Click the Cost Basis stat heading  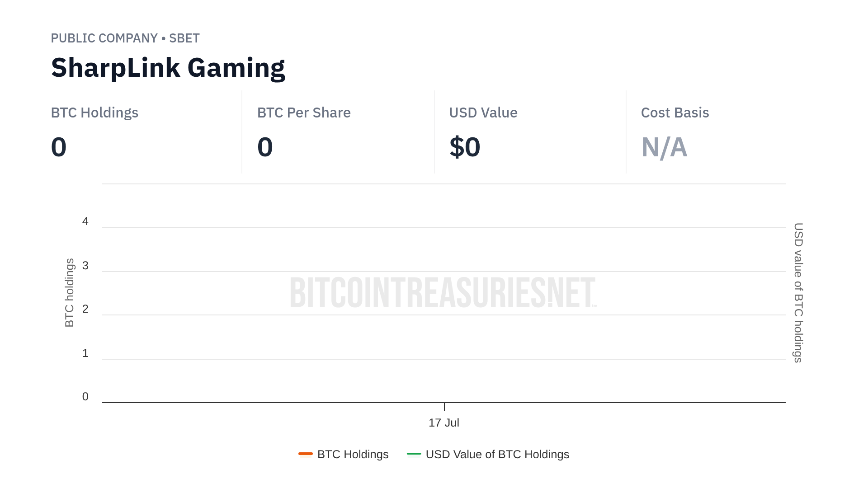(675, 113)
